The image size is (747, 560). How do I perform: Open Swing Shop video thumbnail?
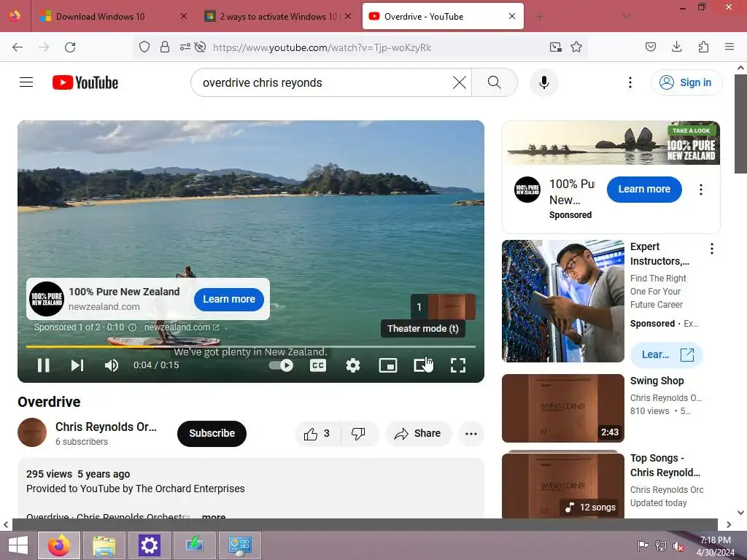562,408
